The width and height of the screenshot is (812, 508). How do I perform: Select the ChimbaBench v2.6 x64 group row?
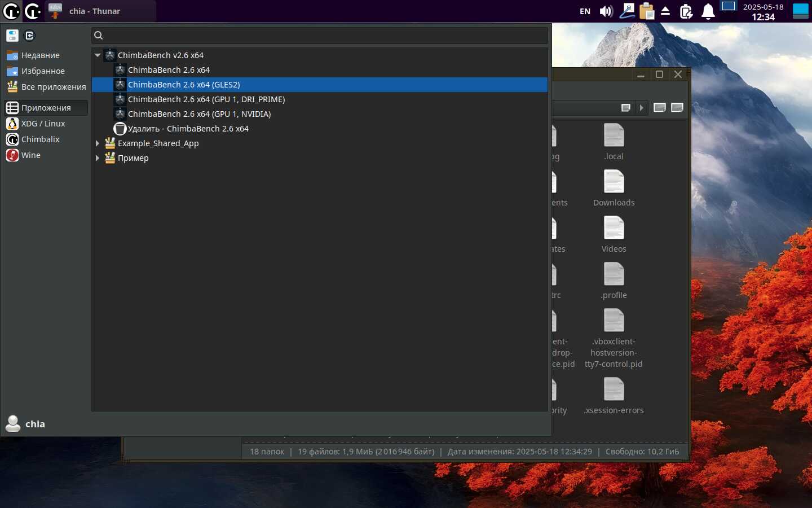pyautogui.click(x=320, y=55)
